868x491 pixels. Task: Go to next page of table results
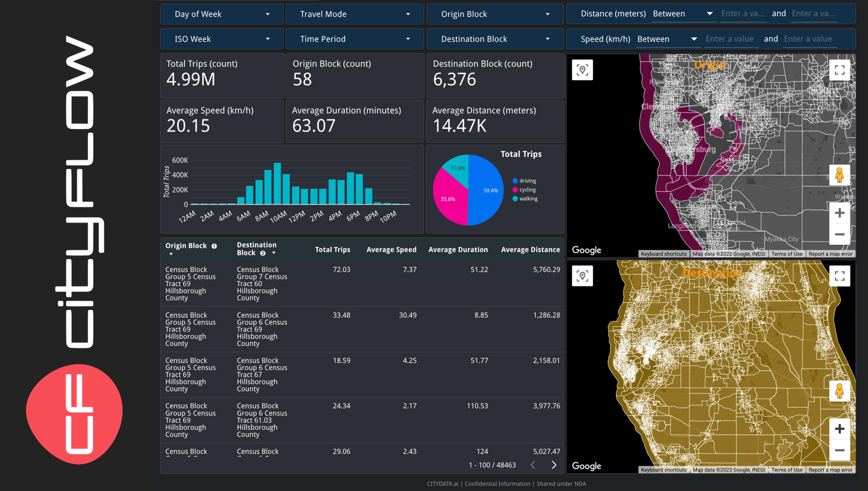tap(554, 465)
